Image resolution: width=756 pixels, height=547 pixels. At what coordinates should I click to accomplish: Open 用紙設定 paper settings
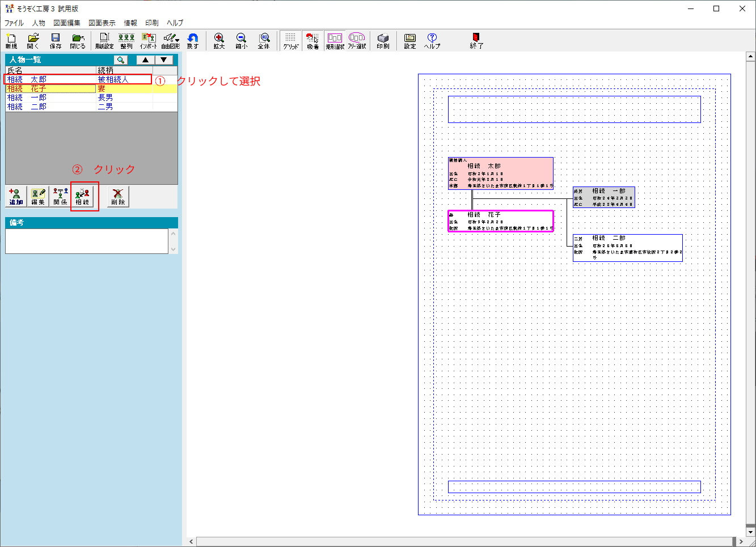[x=104, y=41]
